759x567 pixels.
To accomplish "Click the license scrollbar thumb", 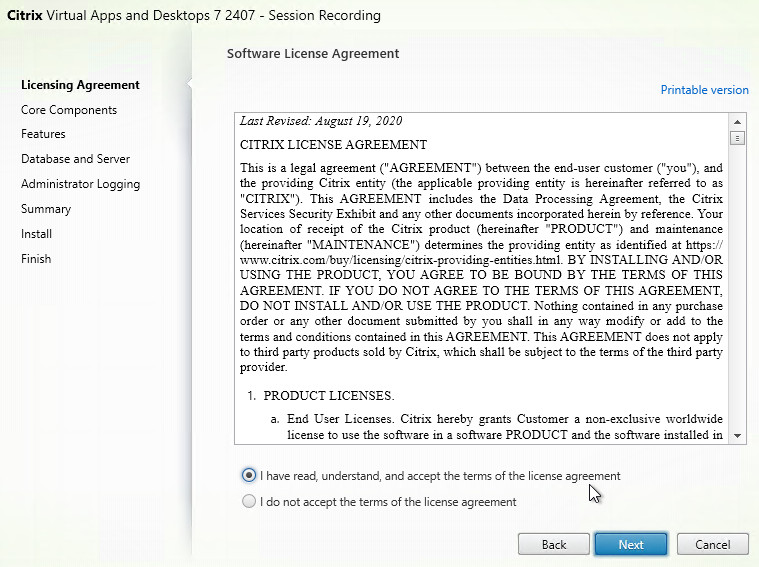I will tap(738, 138).
